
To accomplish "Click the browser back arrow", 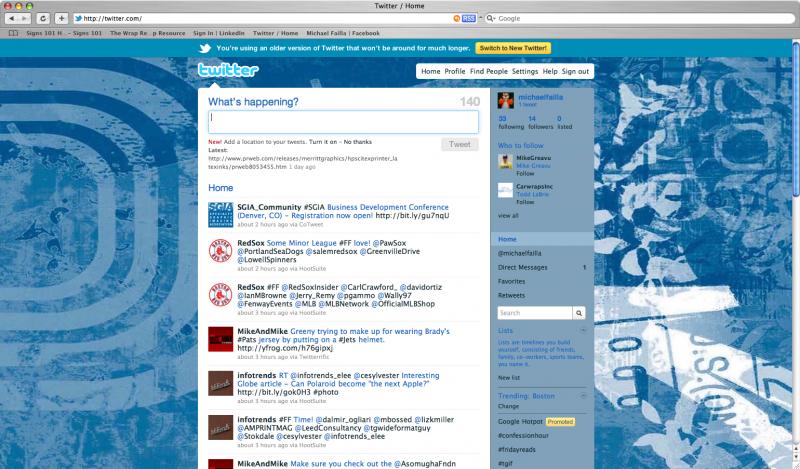I will pyautogui.click(x=12, y=18).
